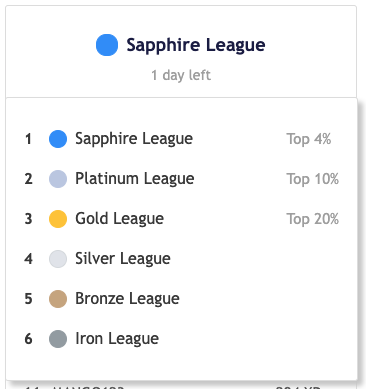The height and width of the screenshot is (389, 366).
Task: Click the blue Sapphire League header icon
Action: (x=107, y=45)
